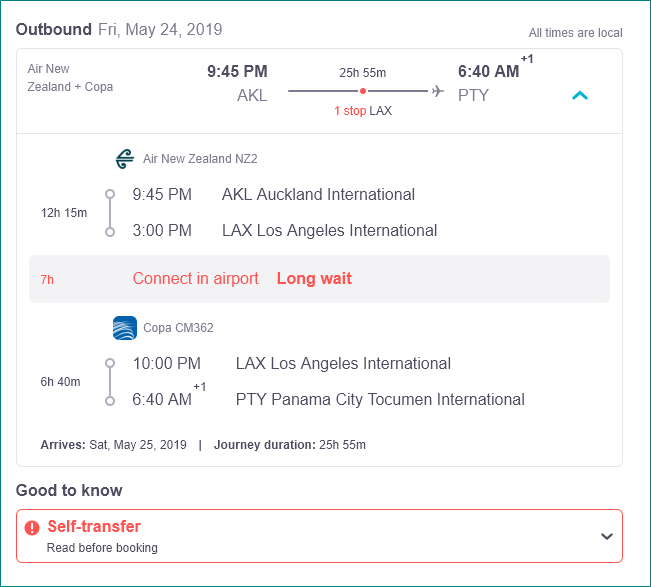Collapse the outbound flight details chevron
651x587 pixels.
580,95
